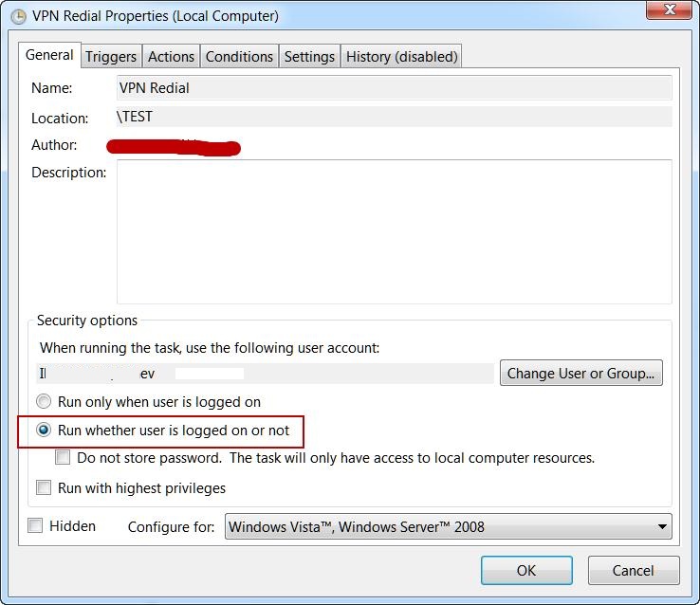Click the Change User or Group button
Image resolution: width=700 pixels, height=605 pixels.
pyautogui.click(x=580, y=374)
